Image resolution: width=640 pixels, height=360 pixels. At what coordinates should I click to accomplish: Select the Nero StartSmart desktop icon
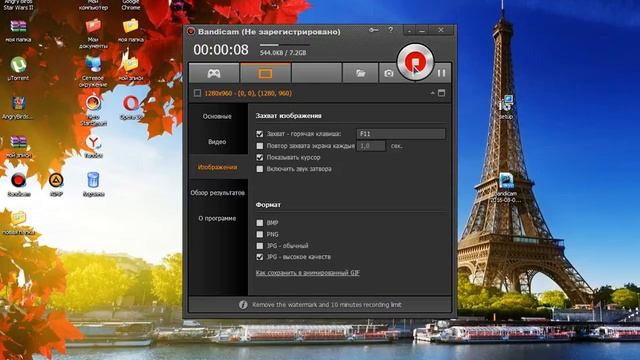[93, 104]
